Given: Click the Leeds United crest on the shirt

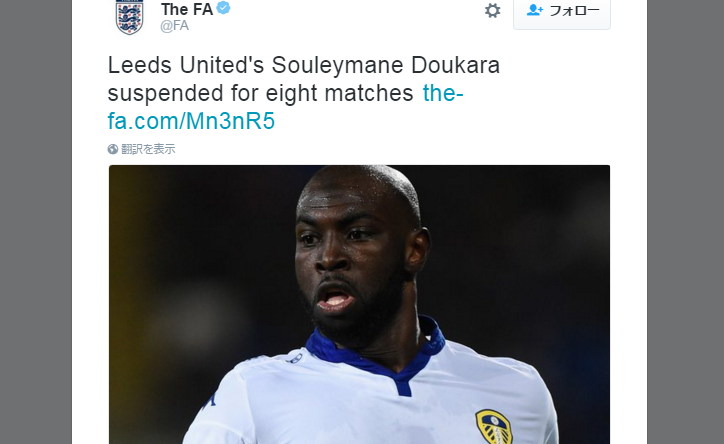Looking at the screenshot, I should [494, 426].
